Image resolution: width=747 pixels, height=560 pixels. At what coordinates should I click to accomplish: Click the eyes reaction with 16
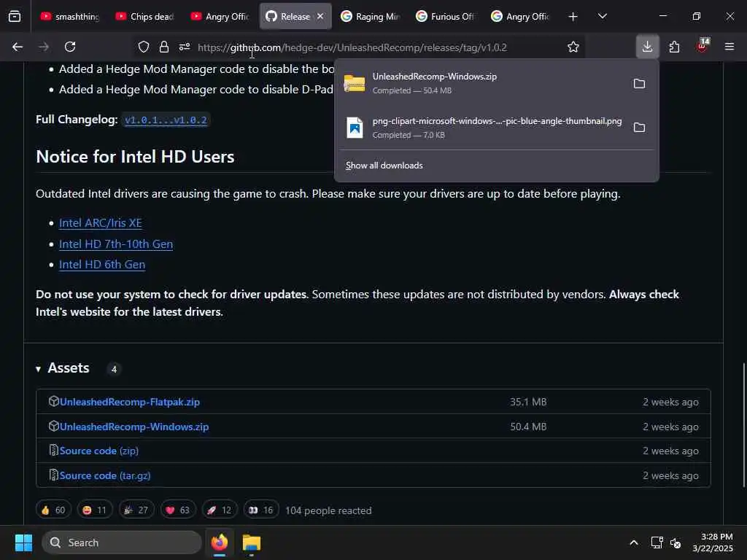(x=260, y=510)
